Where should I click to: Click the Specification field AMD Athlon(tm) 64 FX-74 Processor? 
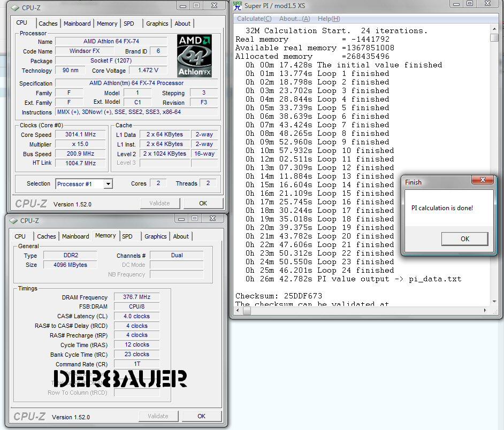coord(136,83)
